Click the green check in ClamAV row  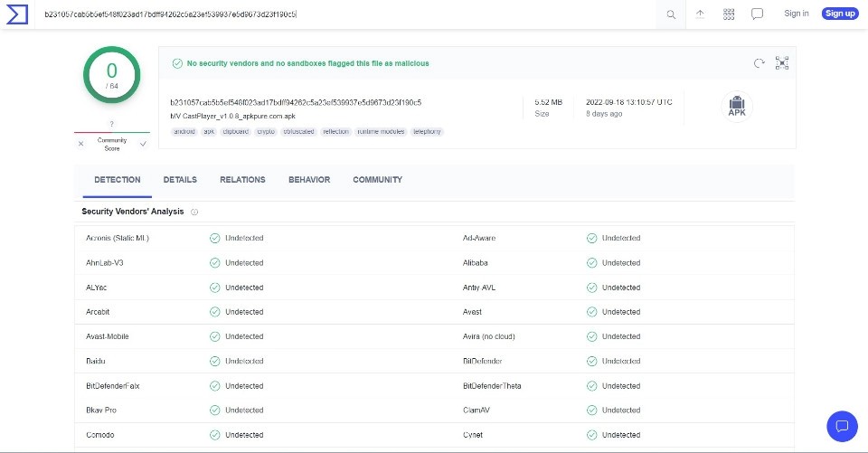pyautogui.click(x=591, y=411)
